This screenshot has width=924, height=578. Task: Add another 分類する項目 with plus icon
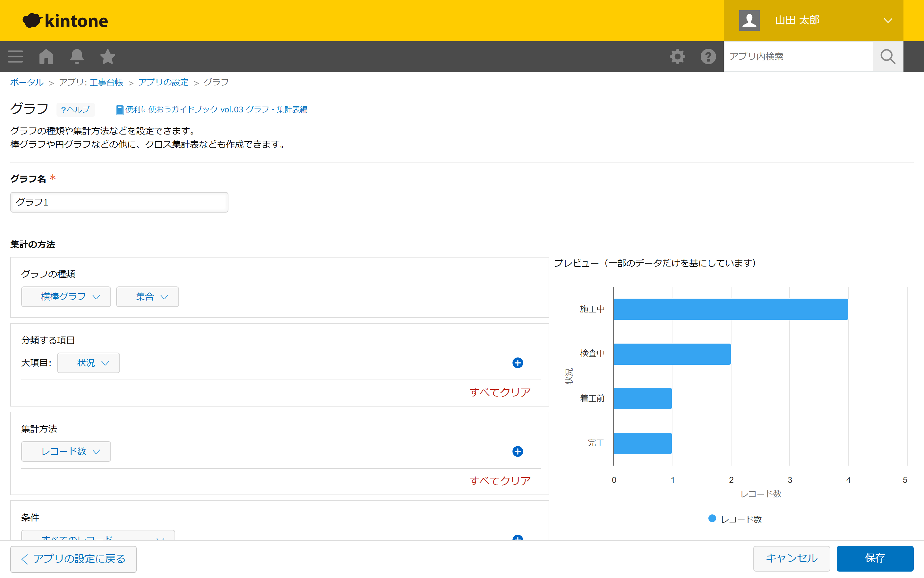click(x=518, y=363)
